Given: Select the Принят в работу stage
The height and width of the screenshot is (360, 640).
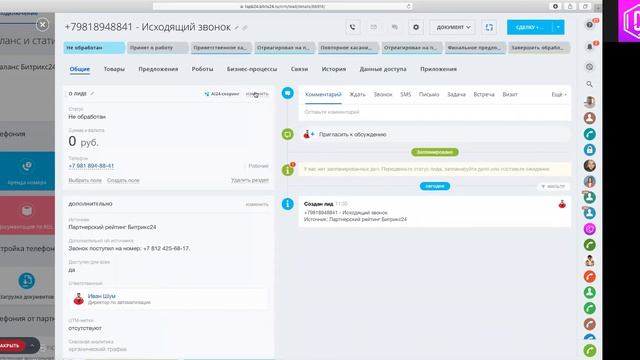Looking at the screenshot, I should click(x=158, y=48).
